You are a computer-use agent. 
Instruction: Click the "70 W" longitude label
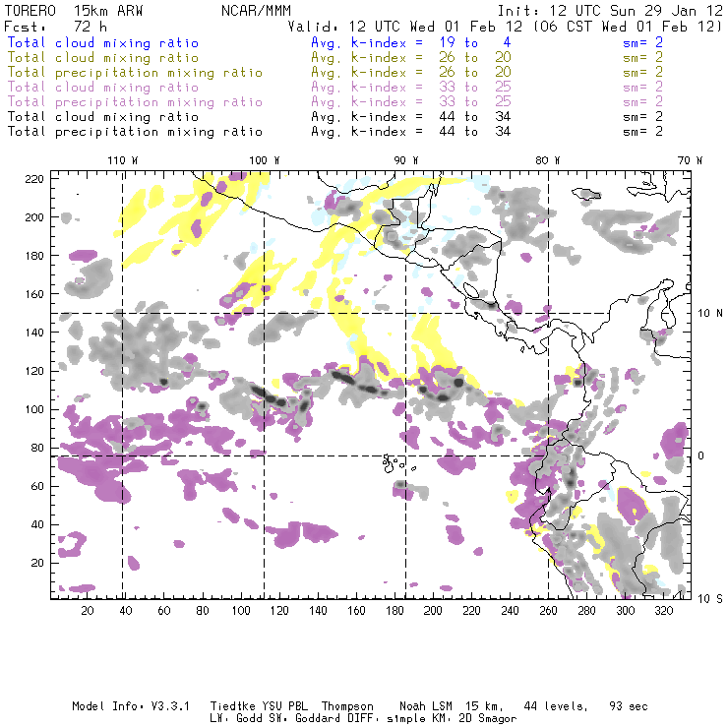[x=690, y=160]
